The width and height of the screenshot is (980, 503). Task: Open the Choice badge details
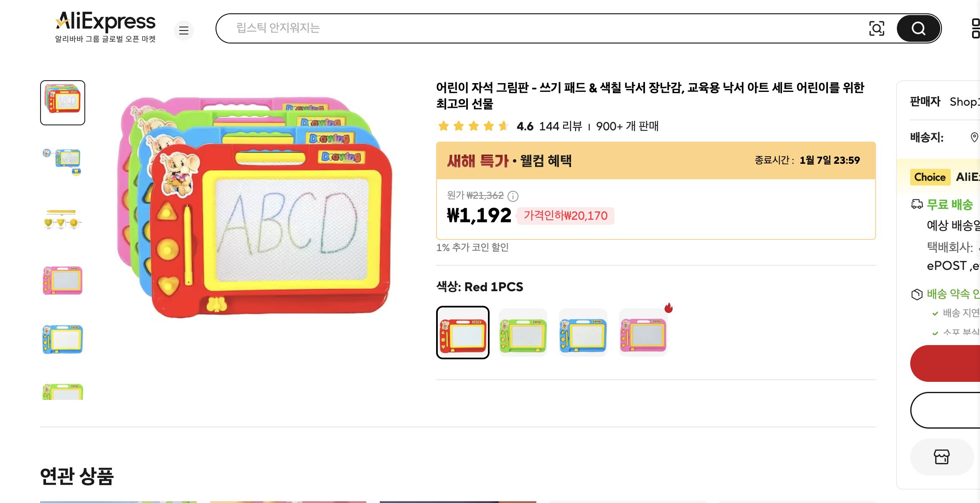(930, 177)
